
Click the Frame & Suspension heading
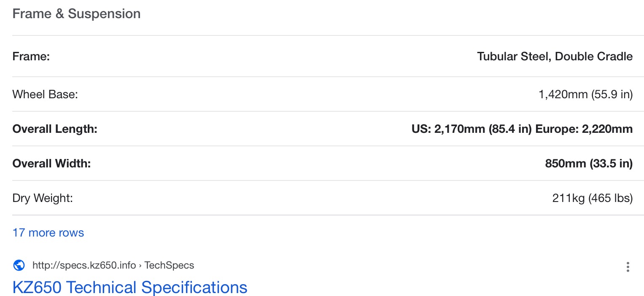click(76, 14)
